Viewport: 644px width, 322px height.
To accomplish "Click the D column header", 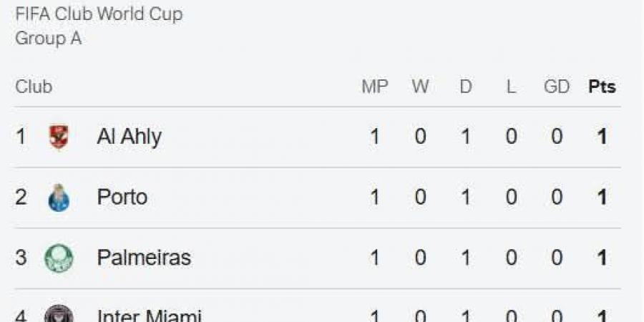I will [x=466, y=87].
